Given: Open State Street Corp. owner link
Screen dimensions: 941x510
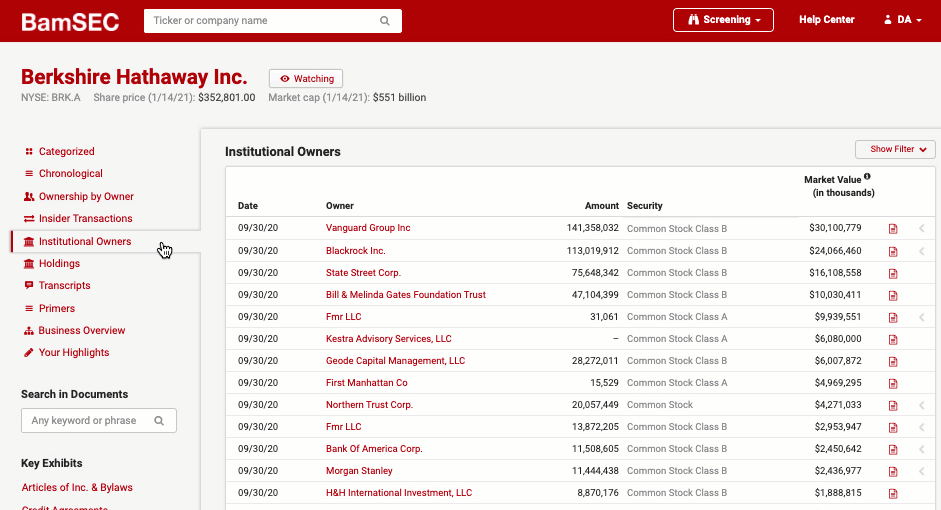Looking at the screenshot, I should [x=363, y=272].
